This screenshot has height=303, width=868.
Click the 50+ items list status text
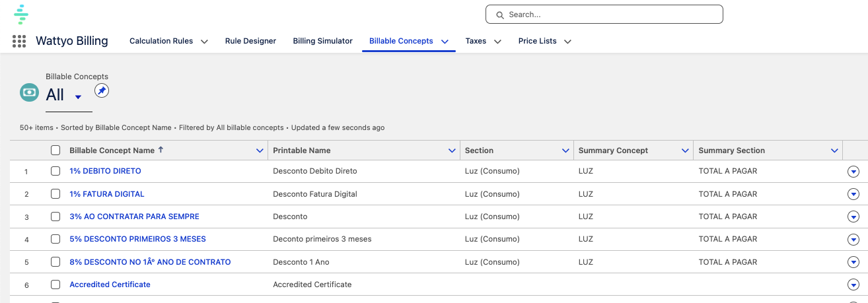(x=201, y=127)
